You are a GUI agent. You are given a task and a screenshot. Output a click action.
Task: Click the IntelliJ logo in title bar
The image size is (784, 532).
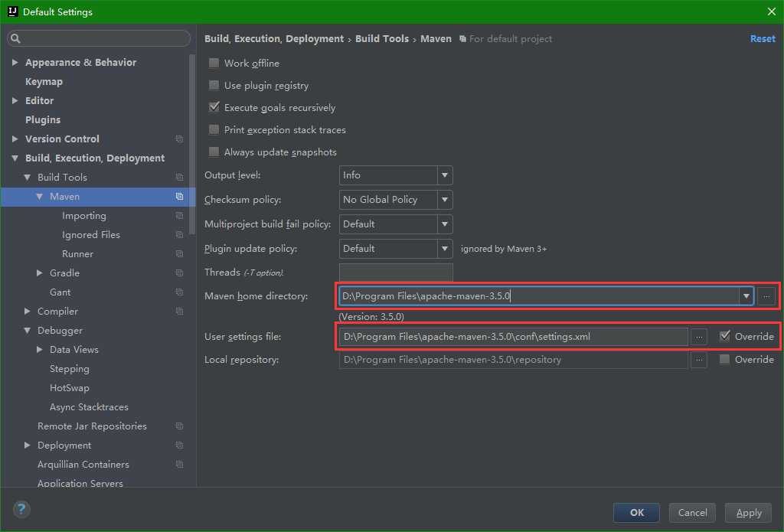pyautogui.click(x=12, y=11)
